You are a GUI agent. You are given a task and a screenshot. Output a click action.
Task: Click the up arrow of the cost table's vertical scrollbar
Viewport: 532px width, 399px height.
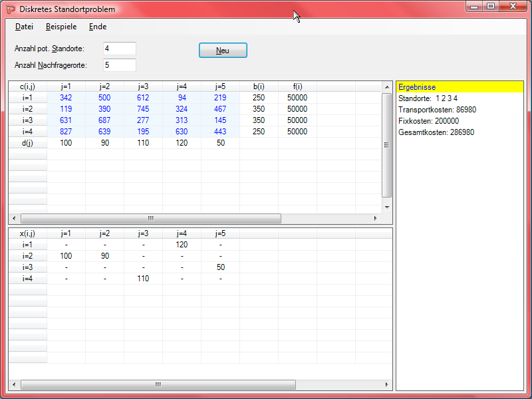coord(387,86)
